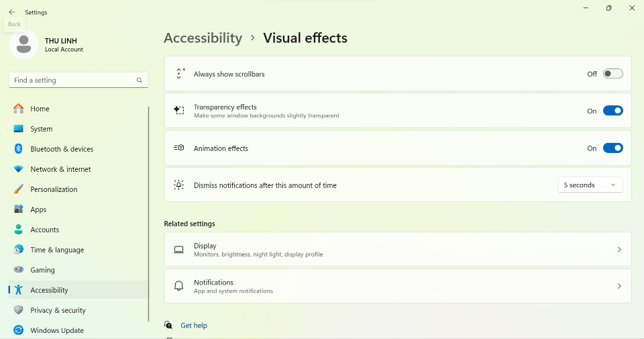This screenshot has width=644, height=339.
Task: Click the Gaming controller icon
Action: [18, 270]
